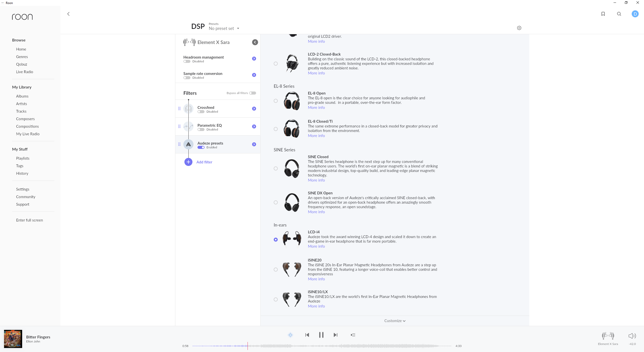
Task: Click the Roon Radio sparkle icon
Action: tap(290, 335)
